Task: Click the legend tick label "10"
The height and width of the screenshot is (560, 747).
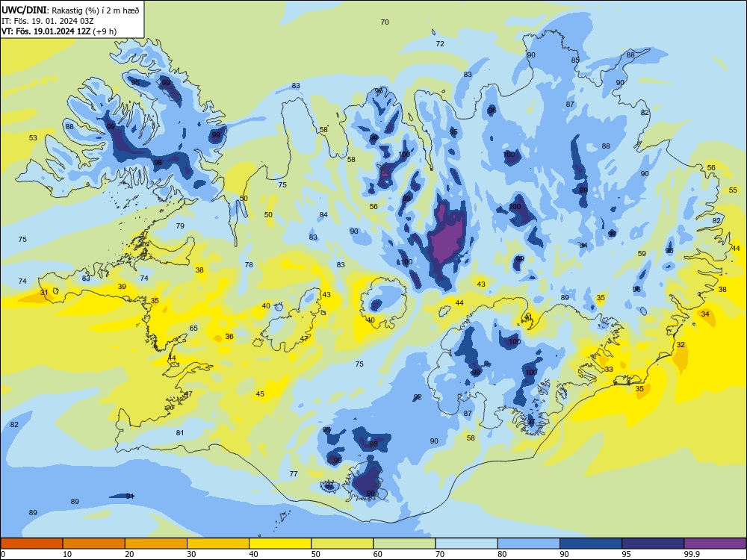Action: point(67,554)
